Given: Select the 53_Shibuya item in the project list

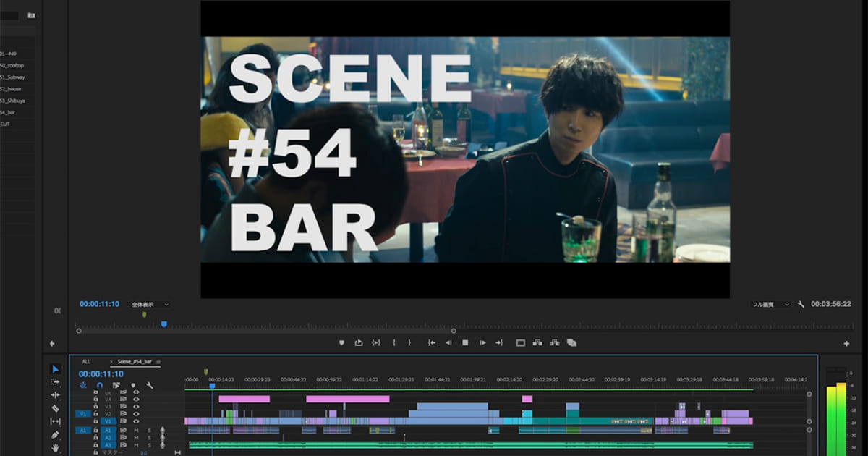Looking at the screenshot, I should pos(13,101).
